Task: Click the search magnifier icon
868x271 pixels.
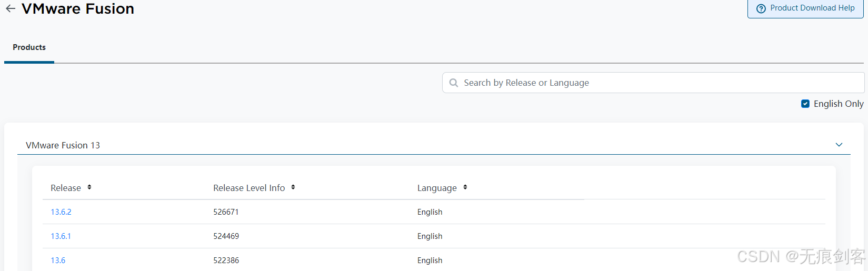Action: [453, 83]
